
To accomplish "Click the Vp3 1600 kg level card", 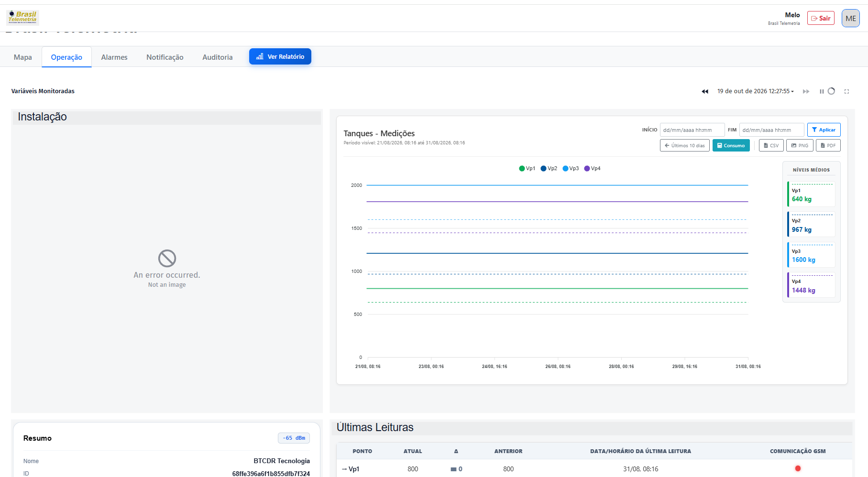I will 811,254.
